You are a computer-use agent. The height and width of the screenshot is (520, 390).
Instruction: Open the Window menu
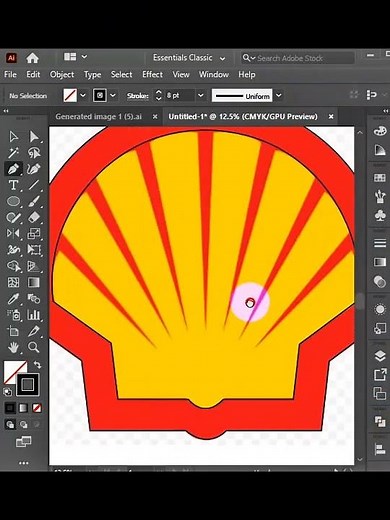214,74
